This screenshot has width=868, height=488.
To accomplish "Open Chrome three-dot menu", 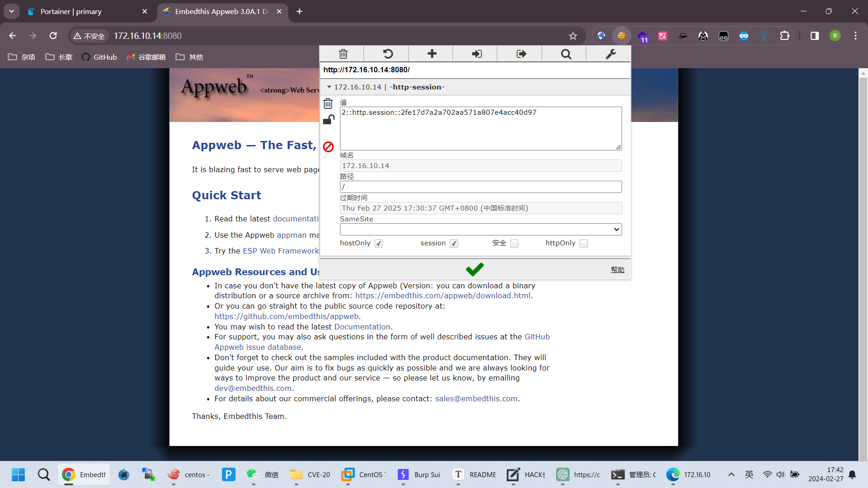I will click(x=855, y=36).
